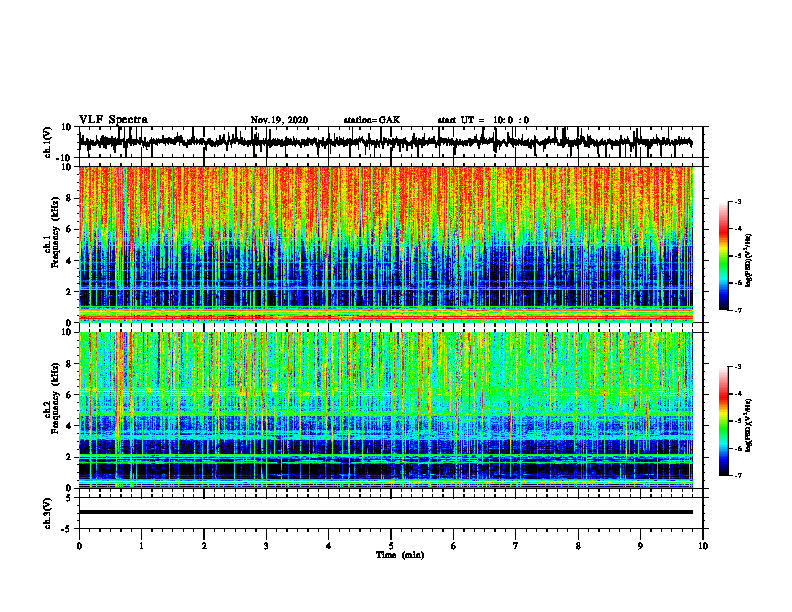Click the "0" tick on the Time axis
This screenshot has height=612, width=792.
[x=79, y=546]
